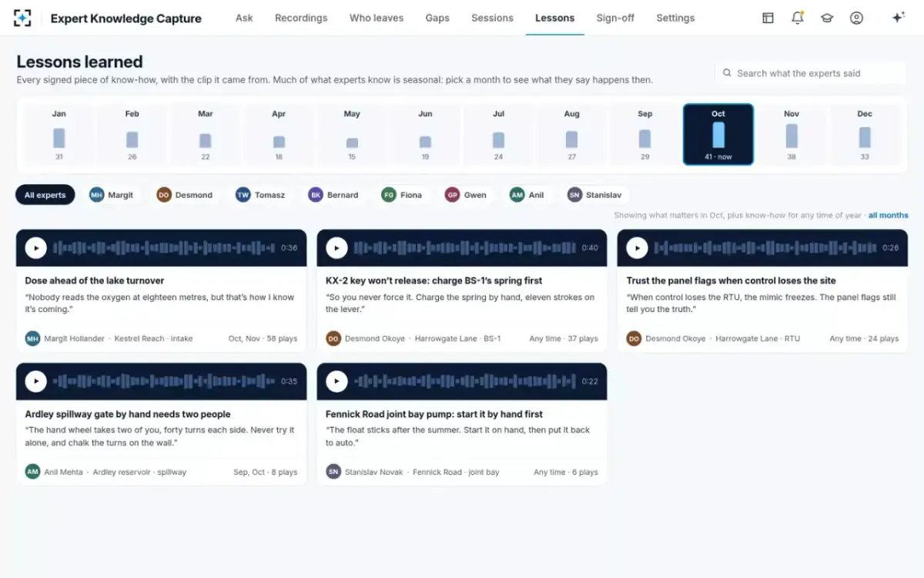
Task: Click 'Oct, Nov · 58 plays' text
Action: click(x=263, y=338)
